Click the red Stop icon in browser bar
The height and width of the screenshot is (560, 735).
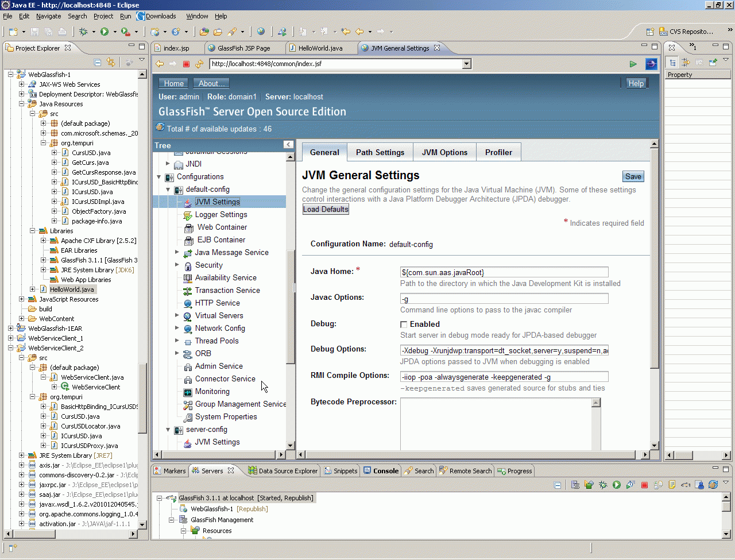point(186,64)
